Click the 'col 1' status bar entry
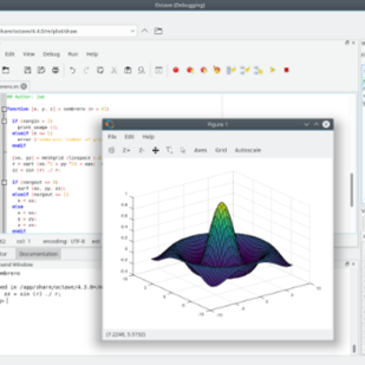 coord(24,241)
